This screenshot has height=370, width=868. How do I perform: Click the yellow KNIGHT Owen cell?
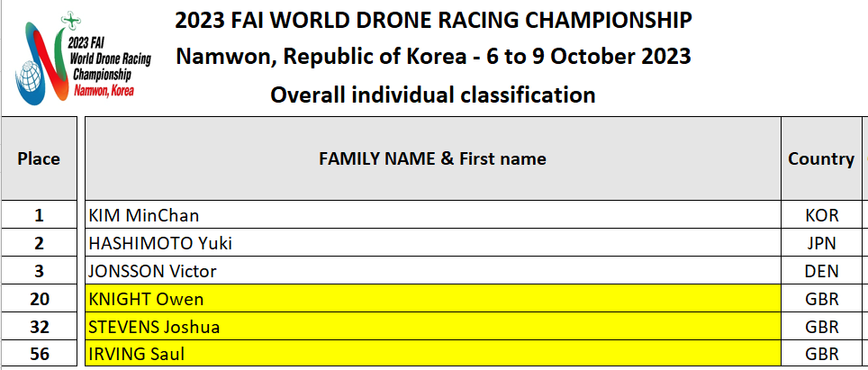432,299
